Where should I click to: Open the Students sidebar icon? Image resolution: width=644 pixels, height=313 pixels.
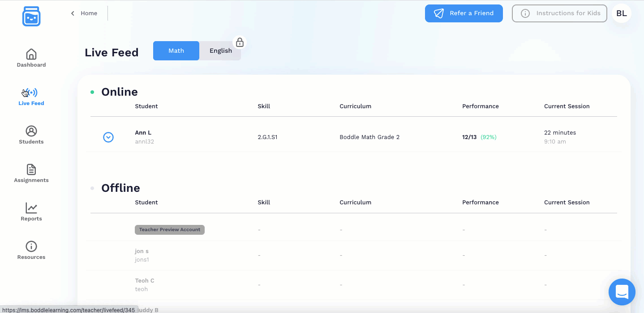click(31, 131)
